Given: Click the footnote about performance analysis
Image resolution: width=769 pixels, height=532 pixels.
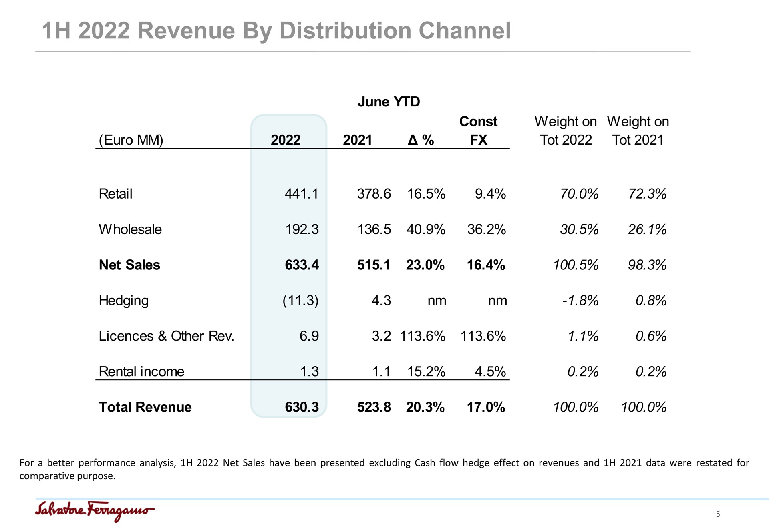Looking at the screenshot, I should coord(384,469).
